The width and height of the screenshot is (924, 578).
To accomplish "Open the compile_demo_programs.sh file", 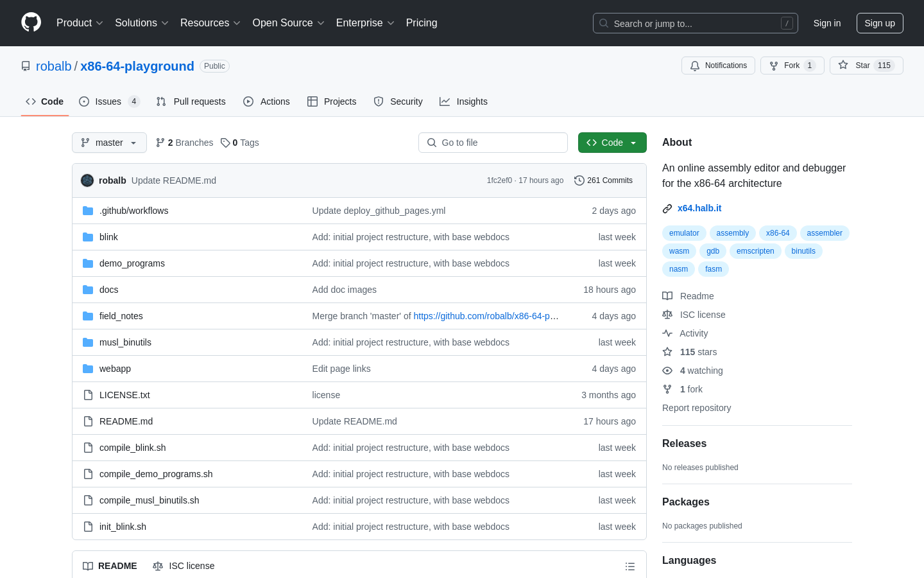I will [x=156, y=474].
